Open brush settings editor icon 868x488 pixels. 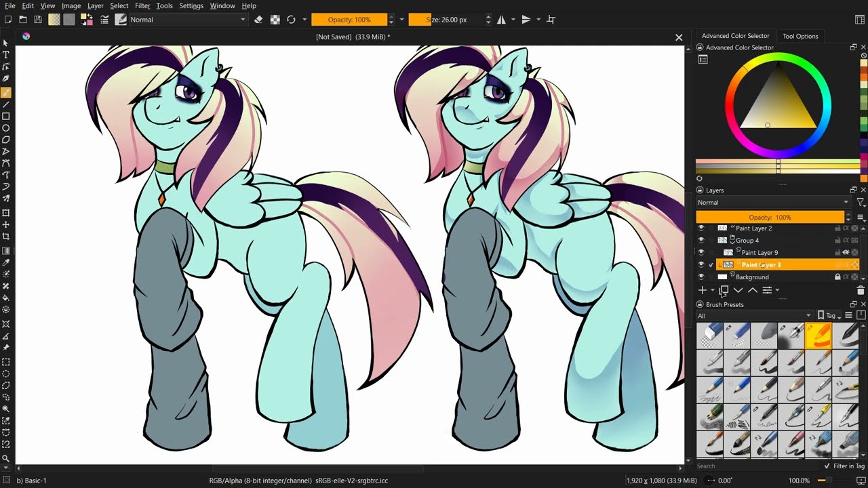[x=104, y=20]
